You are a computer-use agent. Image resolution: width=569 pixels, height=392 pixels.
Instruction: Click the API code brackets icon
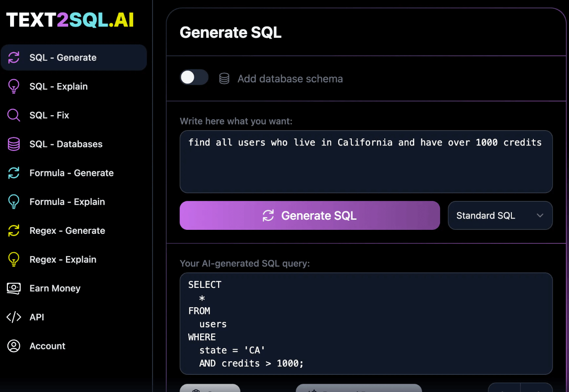13,317
